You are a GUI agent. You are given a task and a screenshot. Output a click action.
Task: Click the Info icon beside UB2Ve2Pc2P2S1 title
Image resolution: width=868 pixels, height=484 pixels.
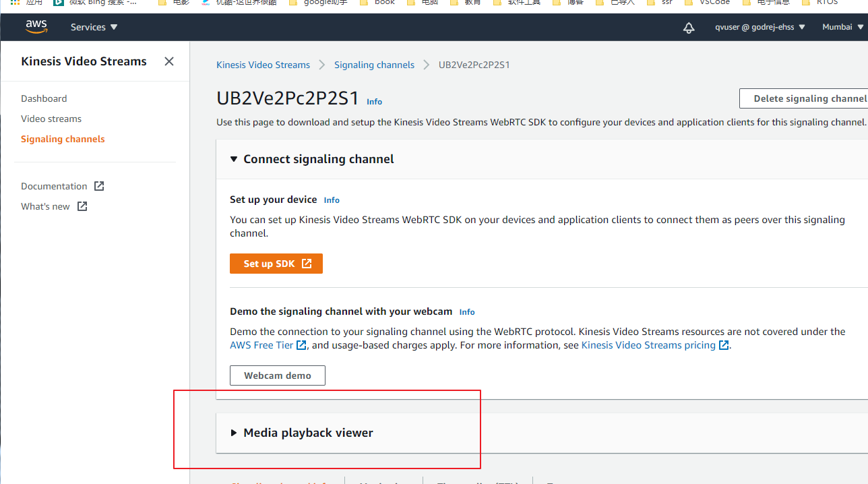pos(374,101)
